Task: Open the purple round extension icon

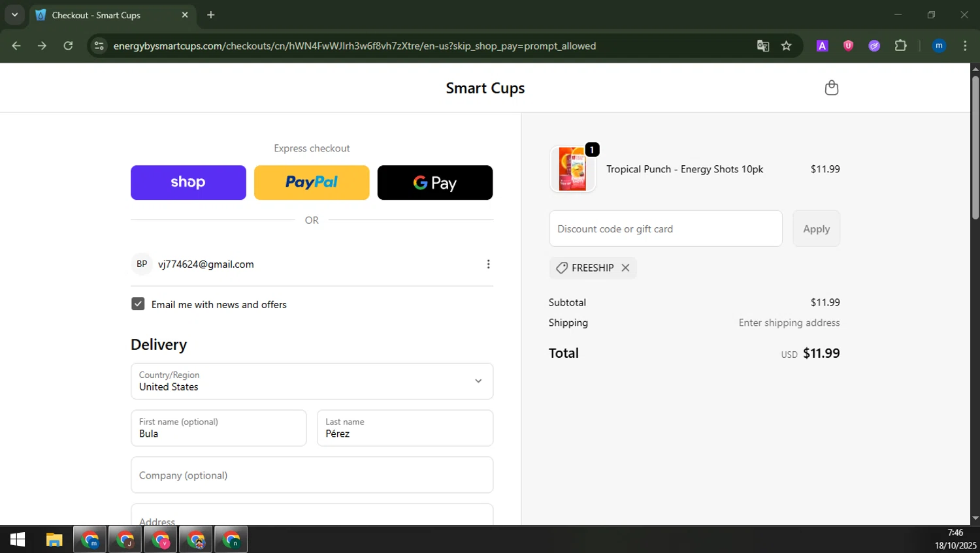Action: click(874, 46)
